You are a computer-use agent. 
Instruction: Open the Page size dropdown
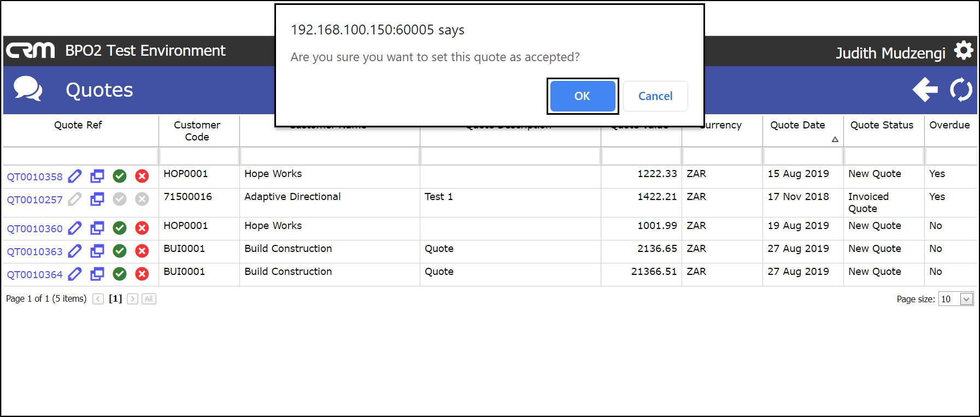(x=966, y=299)
